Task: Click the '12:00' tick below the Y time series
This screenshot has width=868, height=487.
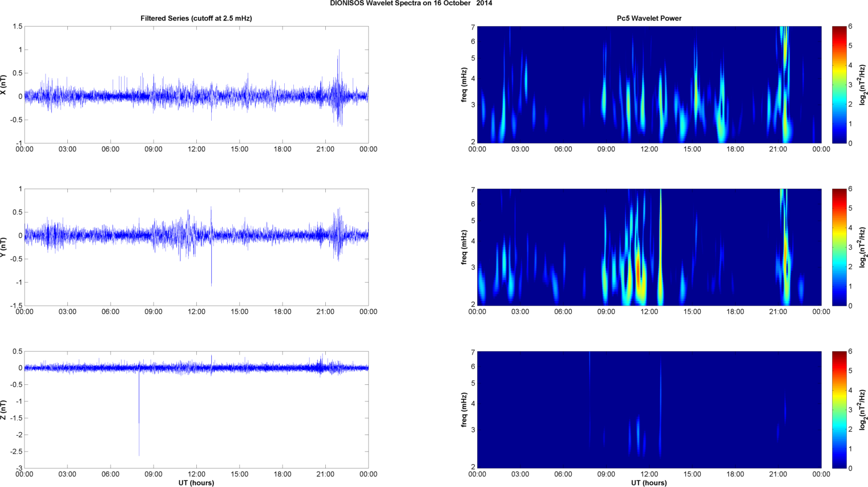Action: (196, 312)
